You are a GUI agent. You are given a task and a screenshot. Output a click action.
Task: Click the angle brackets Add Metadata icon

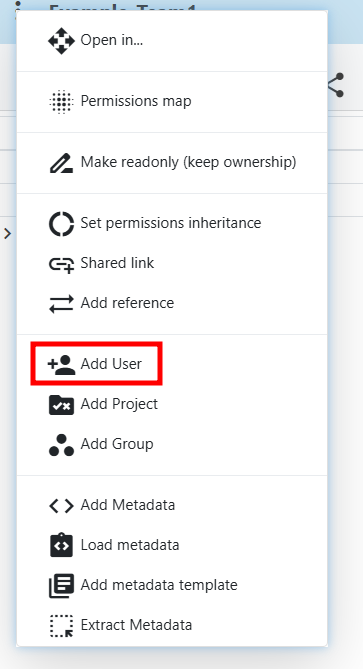click(61, 506)
